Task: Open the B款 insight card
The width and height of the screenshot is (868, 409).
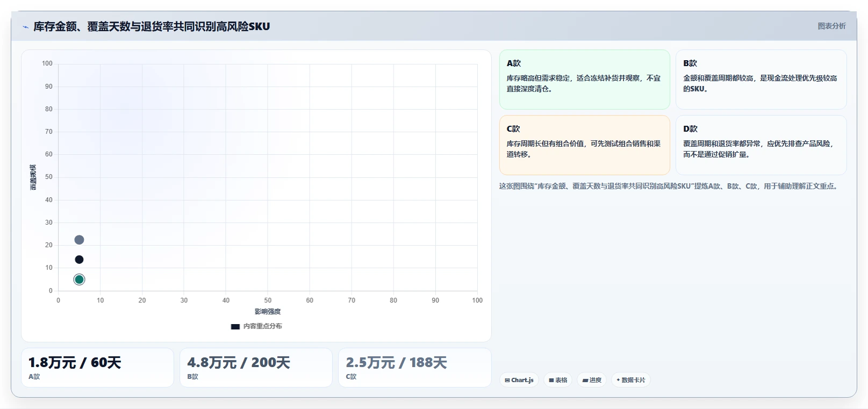Action: coord(761,80)
